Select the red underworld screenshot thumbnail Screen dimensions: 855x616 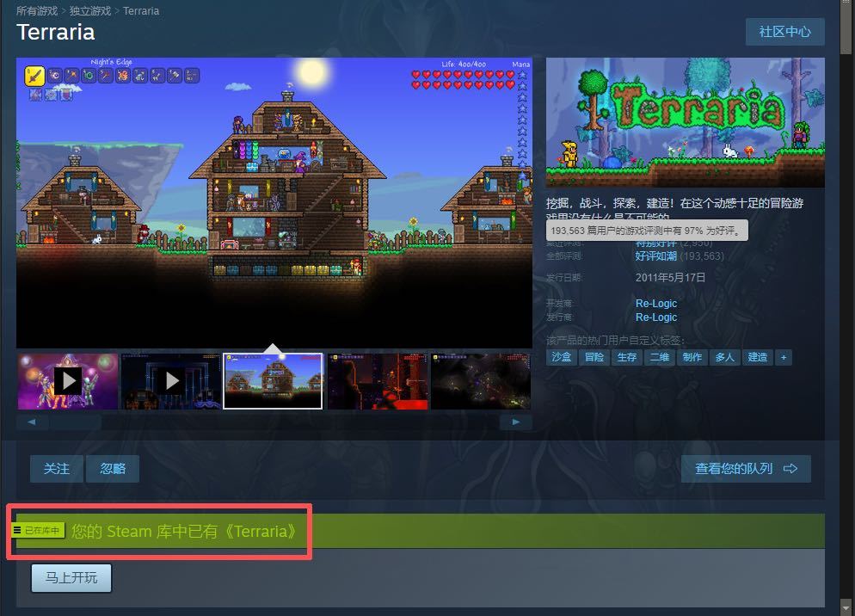[x=377, y=380]
